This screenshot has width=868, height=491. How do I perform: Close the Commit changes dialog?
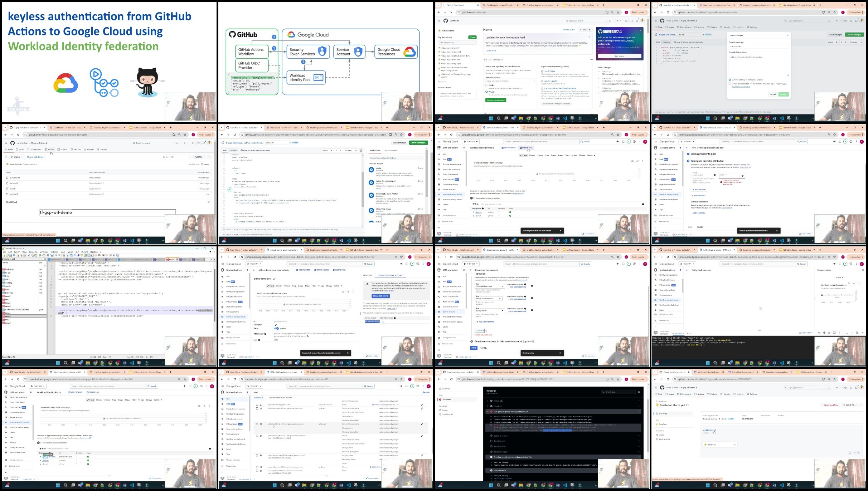click(x=788, y=35)
